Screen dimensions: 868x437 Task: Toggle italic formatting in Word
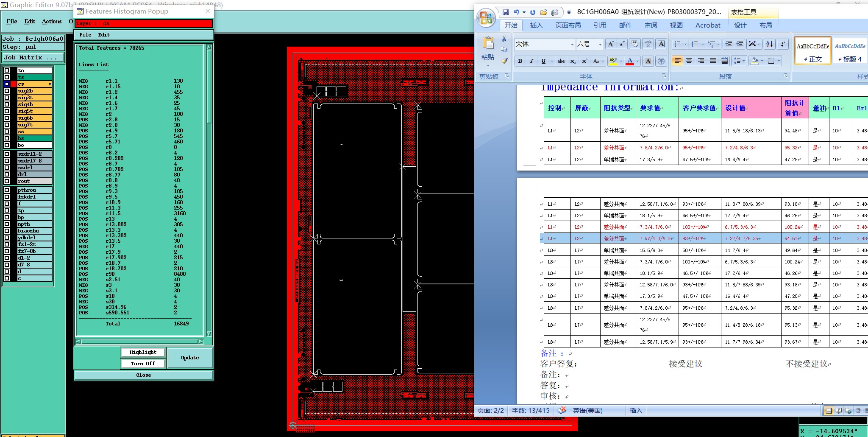(531, 61)
